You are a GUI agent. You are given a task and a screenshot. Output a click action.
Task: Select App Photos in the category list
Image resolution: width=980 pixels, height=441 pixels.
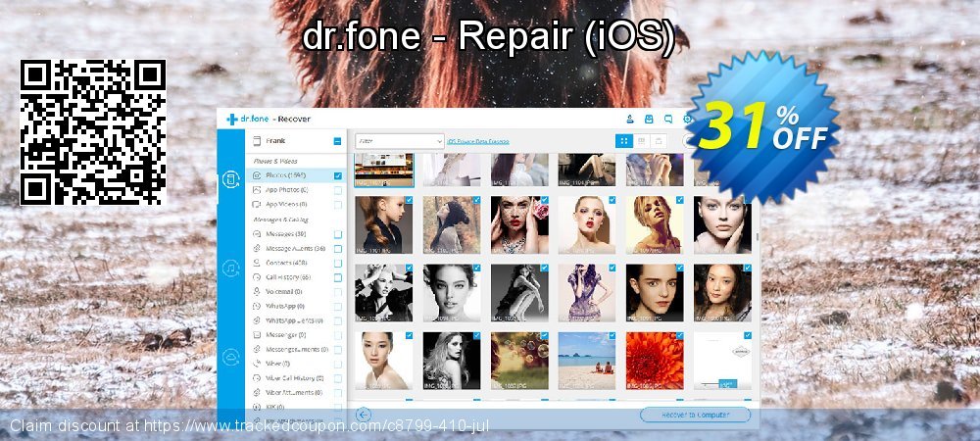pos(287,190)
